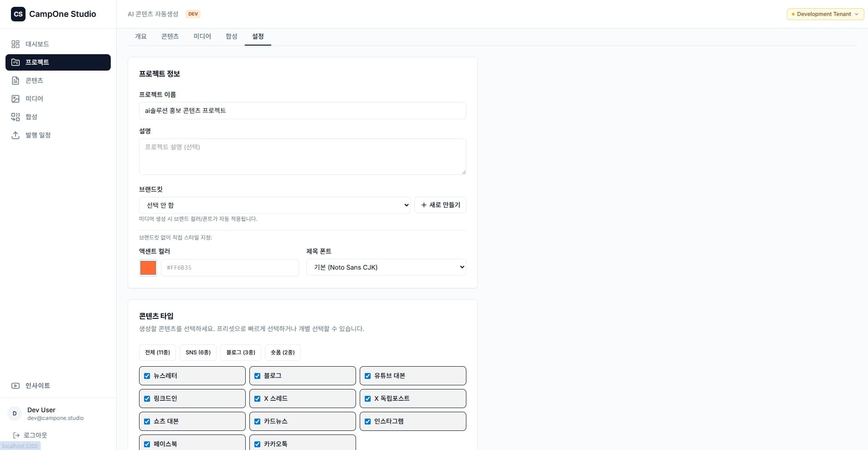Disable the X 독립포스트 checkbox
Viewport: 868px width, 450px height.
coord(367,399)
